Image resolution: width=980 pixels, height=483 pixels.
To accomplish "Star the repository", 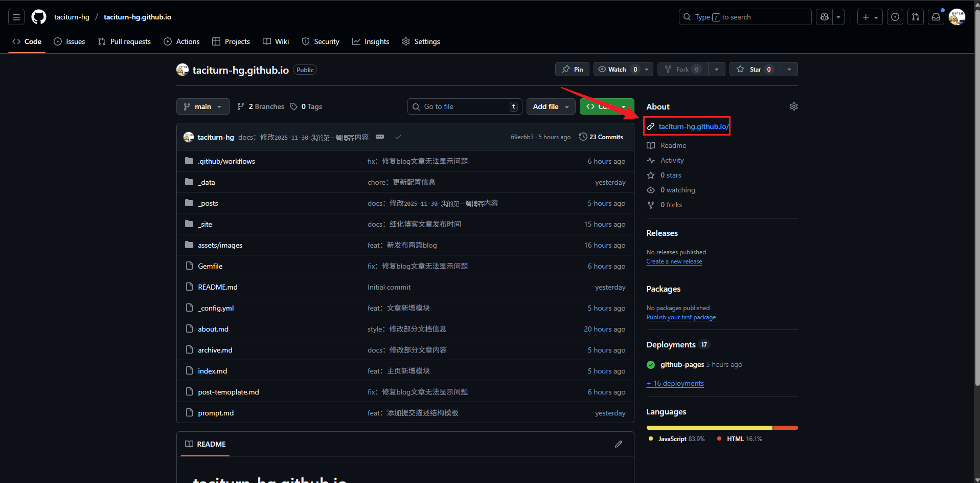I will point(754,69).
